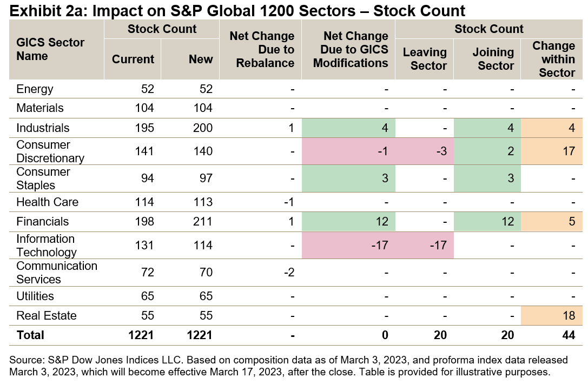Select the Total row label
The width and height of the screenshot is (588, 384).
[30, 335]
